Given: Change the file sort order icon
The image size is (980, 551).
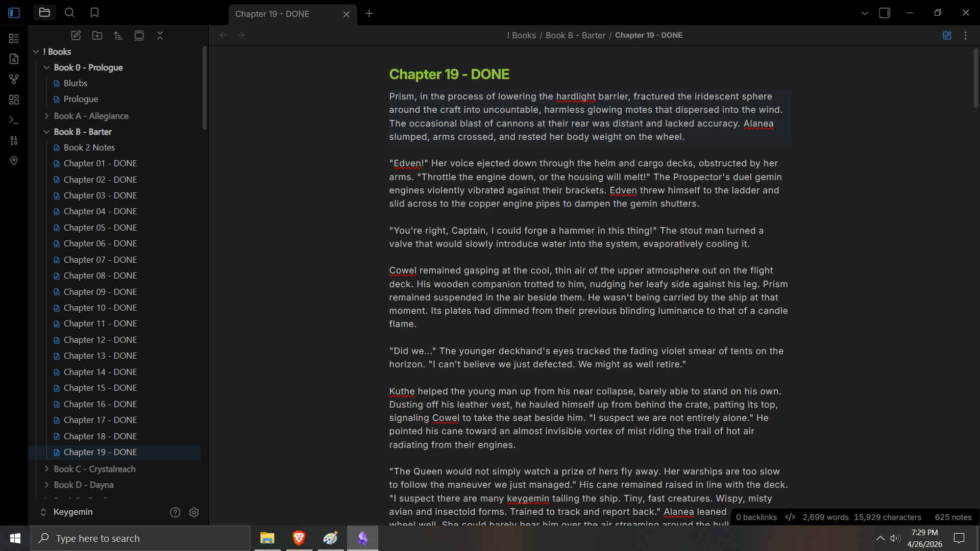Looking at the screenshot, I should (x=118, y=35).
